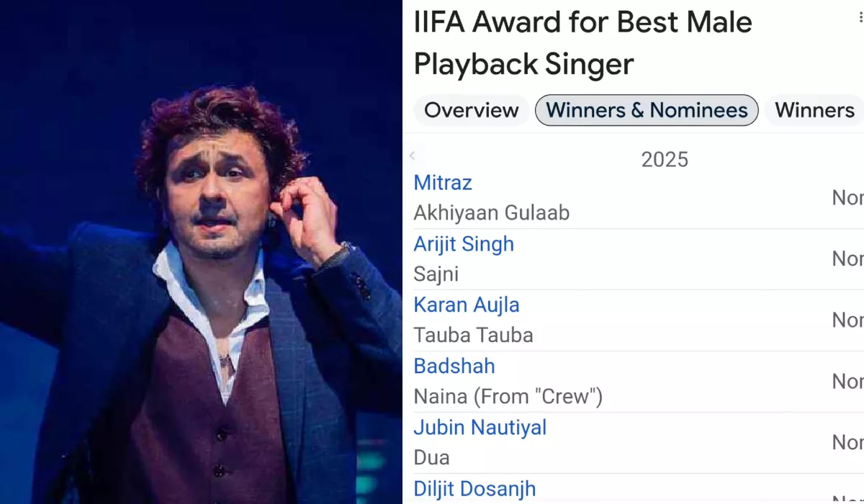Screen dimensions: 864x504
Task: Select the Badshah link
Action: 454,366
